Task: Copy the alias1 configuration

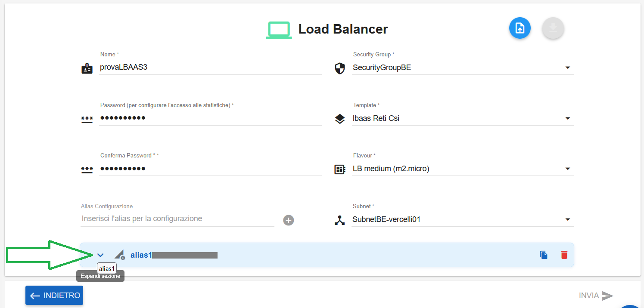Action: point(544,255)
